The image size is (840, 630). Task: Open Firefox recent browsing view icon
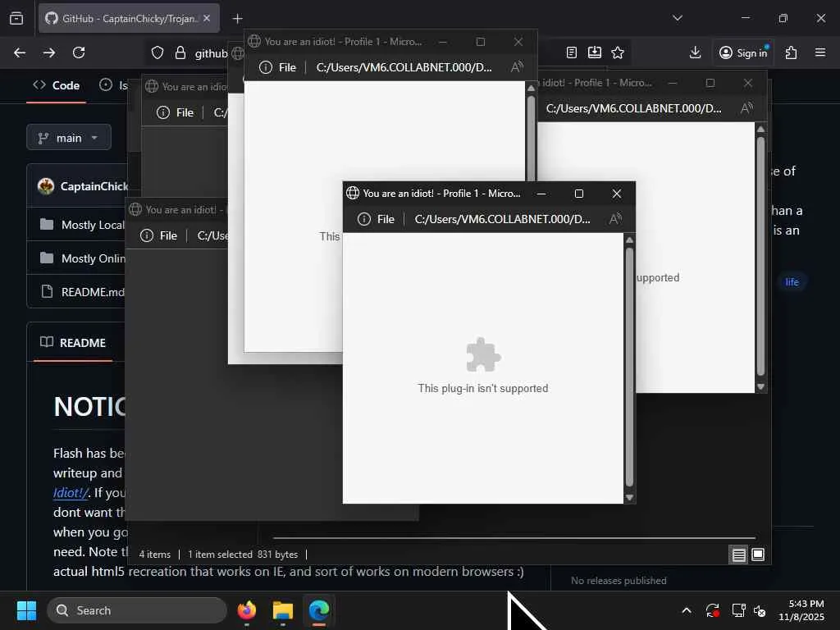(16, 18)
